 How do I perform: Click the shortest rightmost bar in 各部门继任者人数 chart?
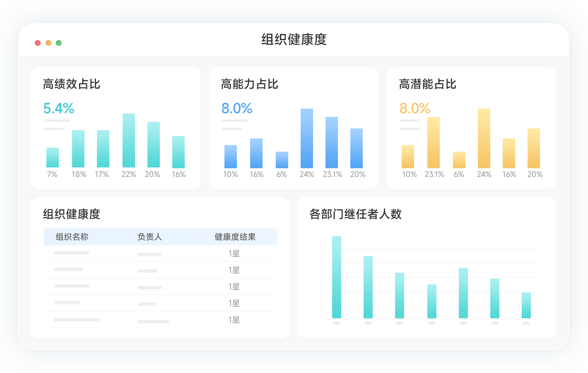(526, 305)
